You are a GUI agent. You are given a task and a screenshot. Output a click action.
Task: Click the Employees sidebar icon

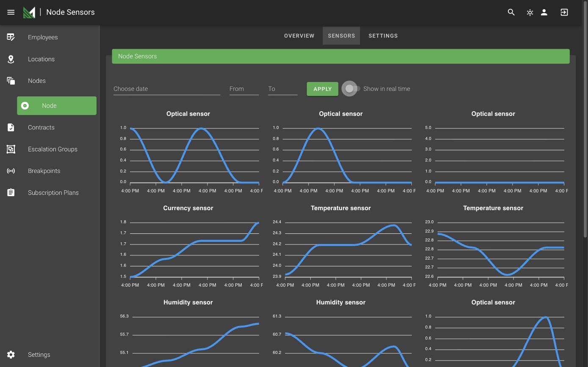(11, 37)
